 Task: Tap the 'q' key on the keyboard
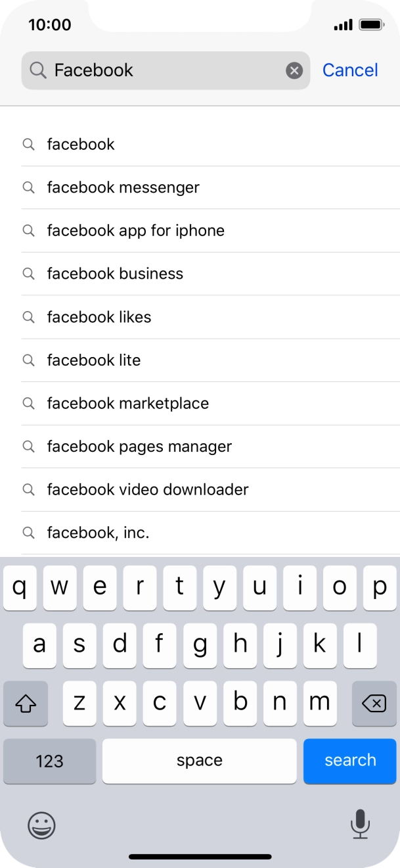tap(19, 588)
